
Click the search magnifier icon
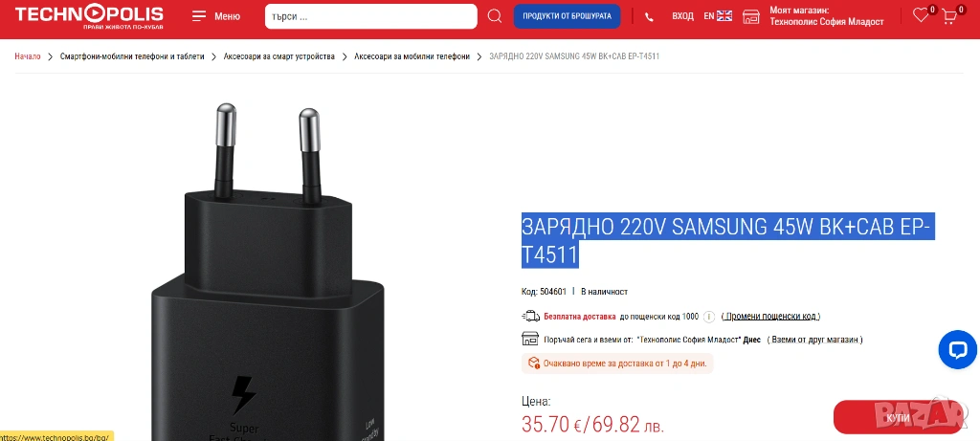pyautogui.click(x=495, y=16)
